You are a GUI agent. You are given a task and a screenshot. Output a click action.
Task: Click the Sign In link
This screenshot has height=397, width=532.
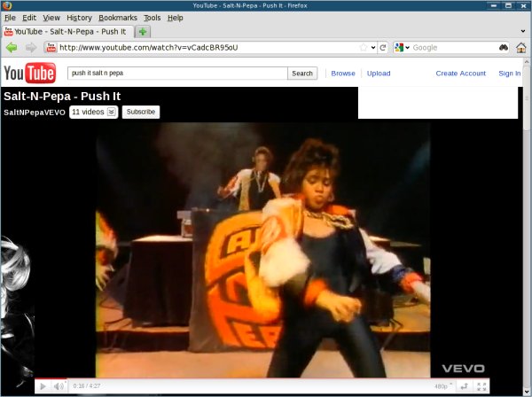(509, 74)
